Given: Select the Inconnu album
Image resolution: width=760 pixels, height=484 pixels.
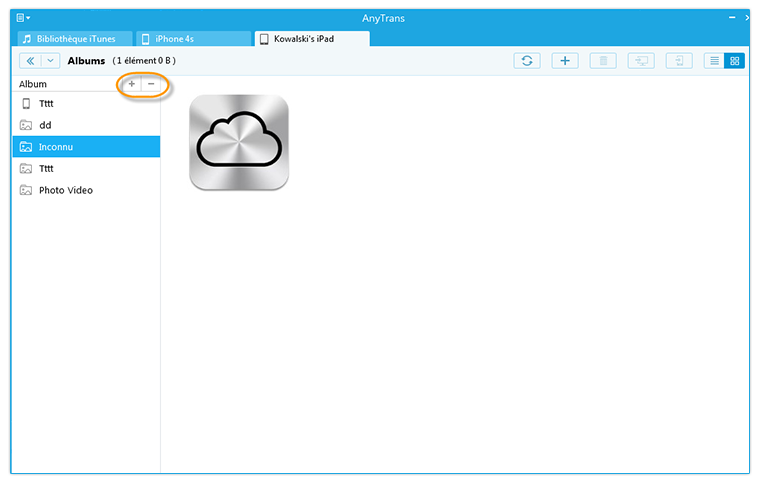Looking at the screenshot, I should (x=86, y=147).
